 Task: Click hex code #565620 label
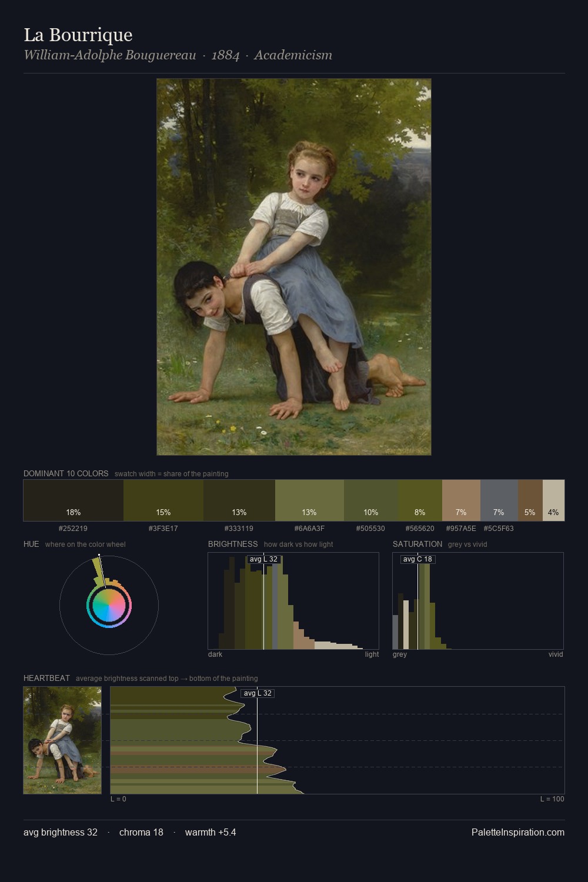420,528
